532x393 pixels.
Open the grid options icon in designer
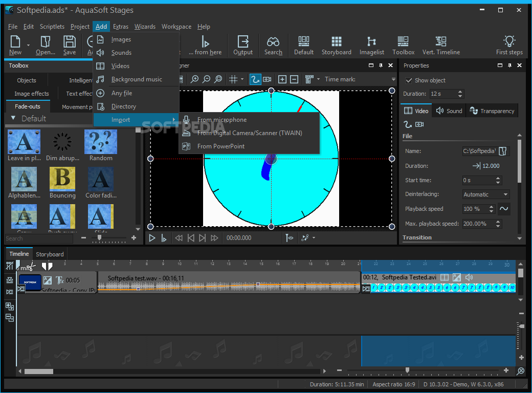point(233,79)
